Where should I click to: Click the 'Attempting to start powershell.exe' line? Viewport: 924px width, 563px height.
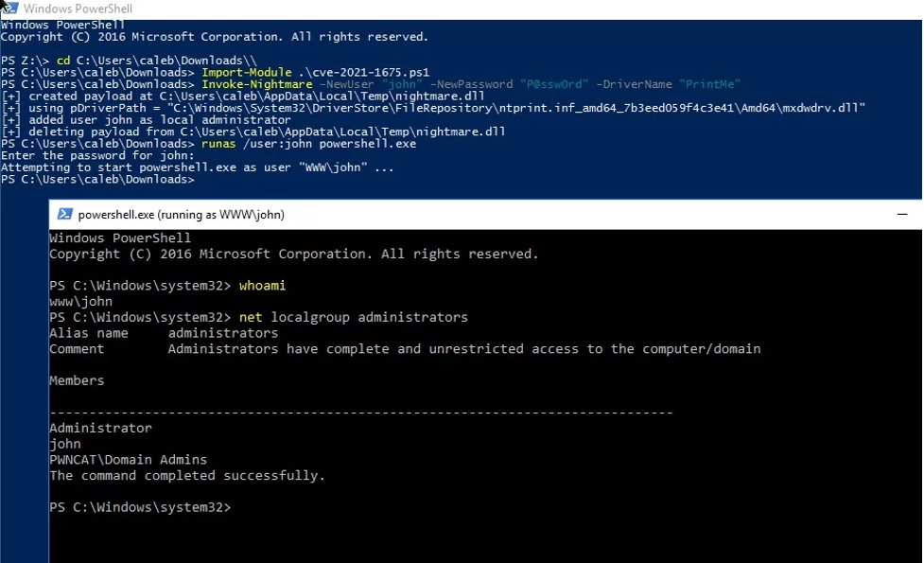coord(198,167)
